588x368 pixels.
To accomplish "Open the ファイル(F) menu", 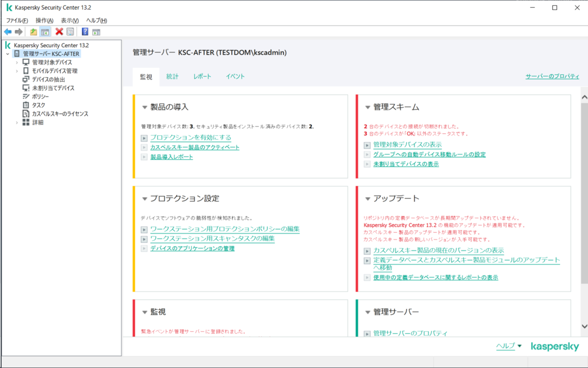I will 17,21.
